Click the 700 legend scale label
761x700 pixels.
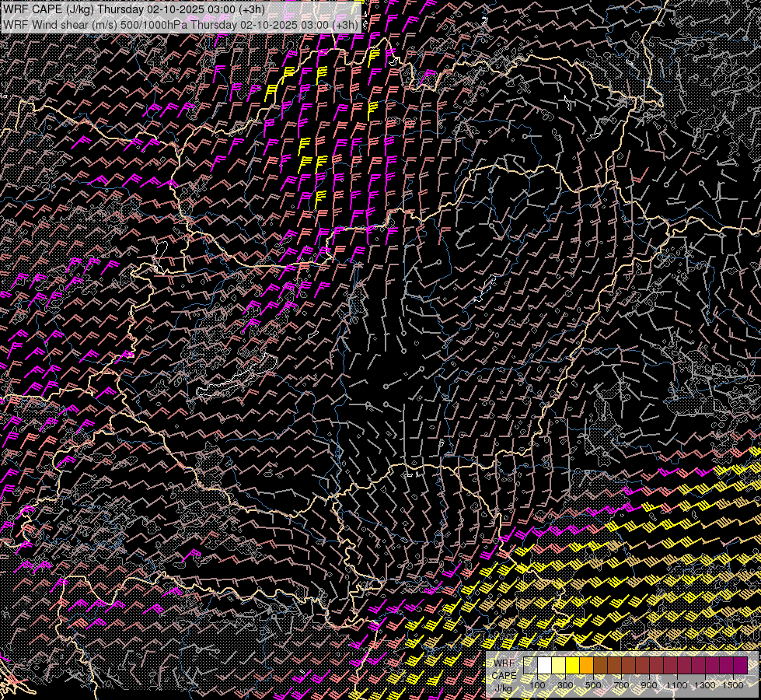point(621,685)
